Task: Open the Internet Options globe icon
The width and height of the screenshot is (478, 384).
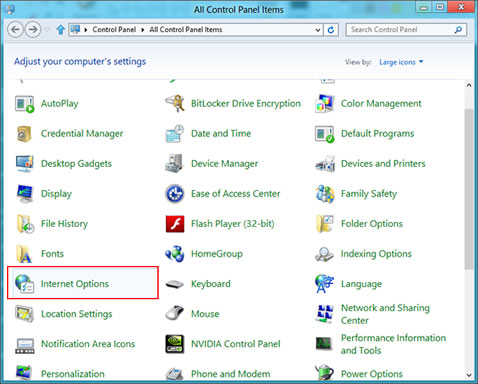Action: click(x=24, y=284)
